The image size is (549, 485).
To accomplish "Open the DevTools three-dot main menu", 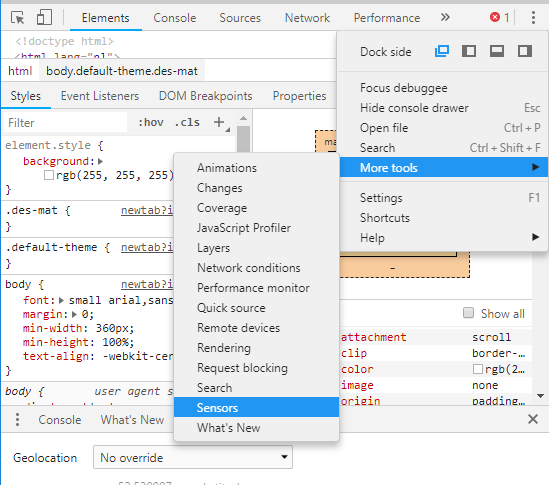I will pyautogui.click(x=533, y=18).
